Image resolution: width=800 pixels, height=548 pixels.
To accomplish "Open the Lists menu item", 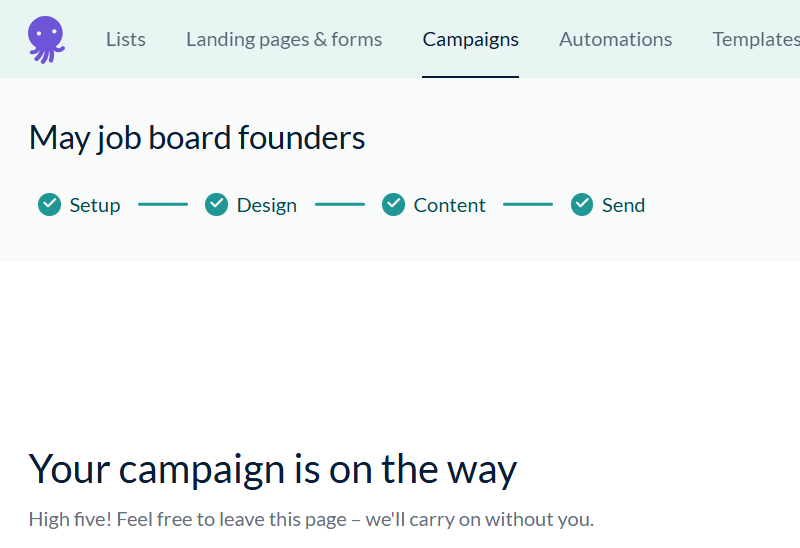I will click(126, 40).
